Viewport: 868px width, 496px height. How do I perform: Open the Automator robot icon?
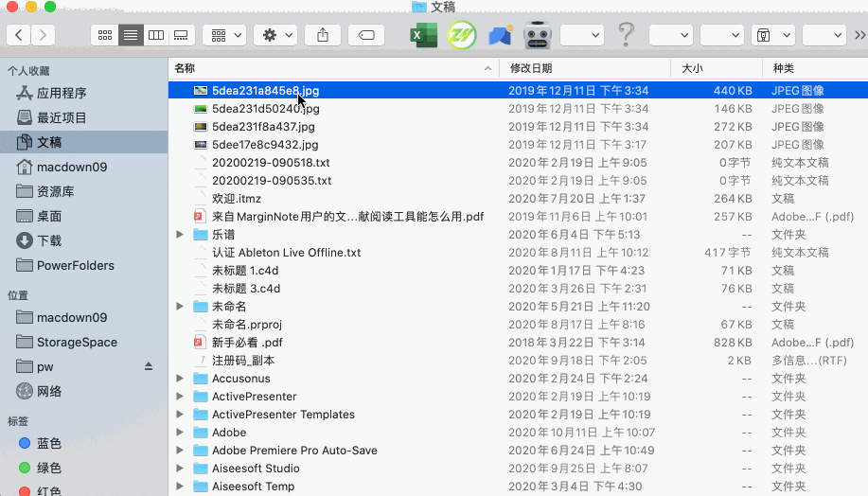coord(538,35)
